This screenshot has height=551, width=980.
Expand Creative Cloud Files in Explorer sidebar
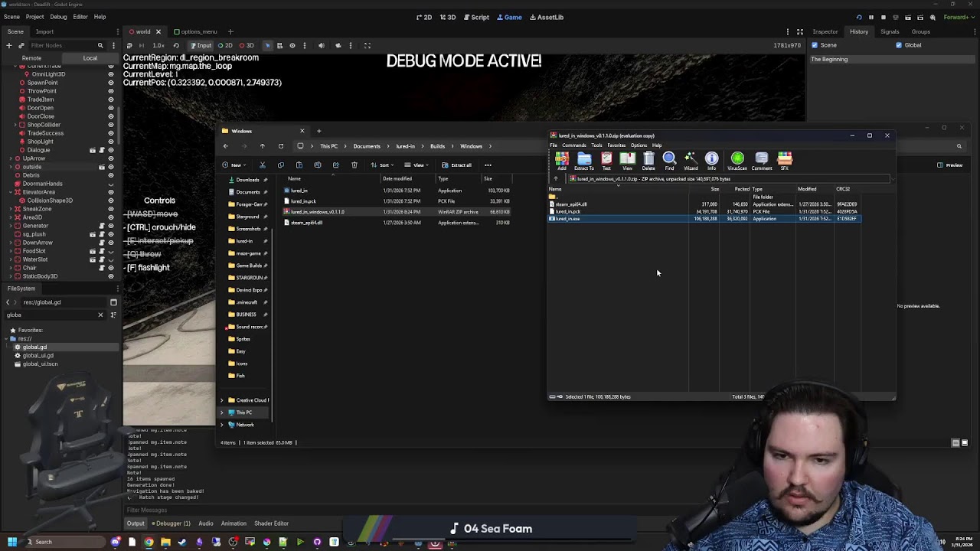222,400
